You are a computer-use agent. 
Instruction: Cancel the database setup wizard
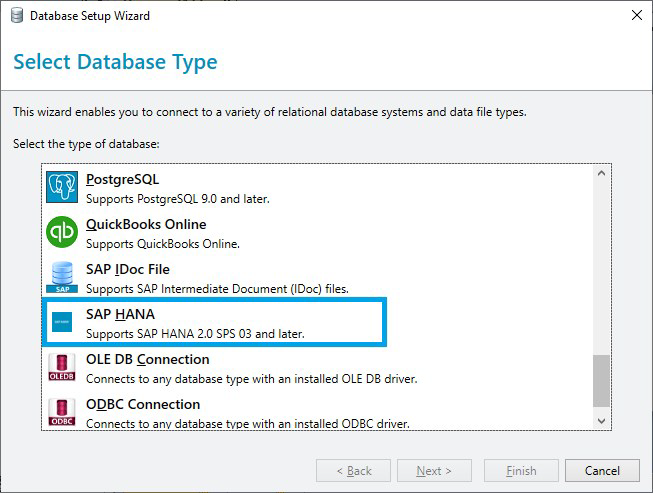[602, 471]
